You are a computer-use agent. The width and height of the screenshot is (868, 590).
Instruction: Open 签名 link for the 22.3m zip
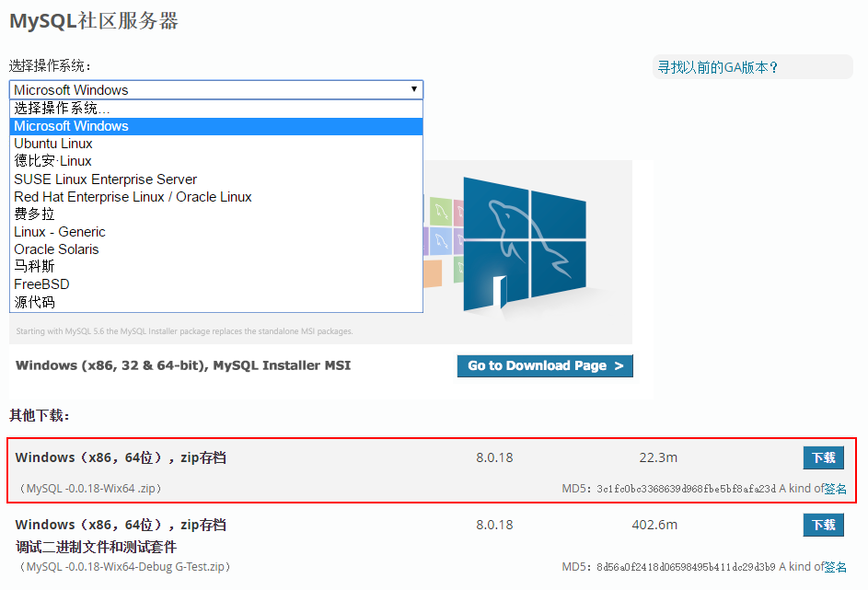point(836,489)
